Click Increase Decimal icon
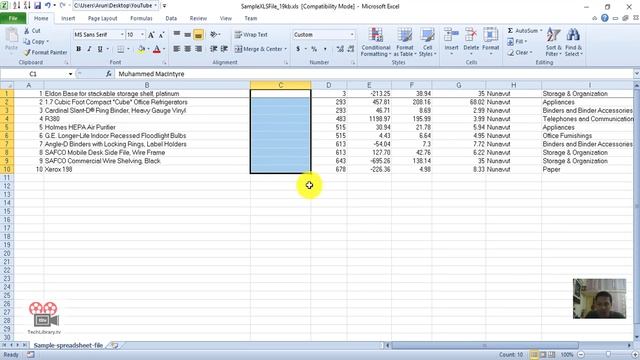The image size is (640, 360). 340,49
